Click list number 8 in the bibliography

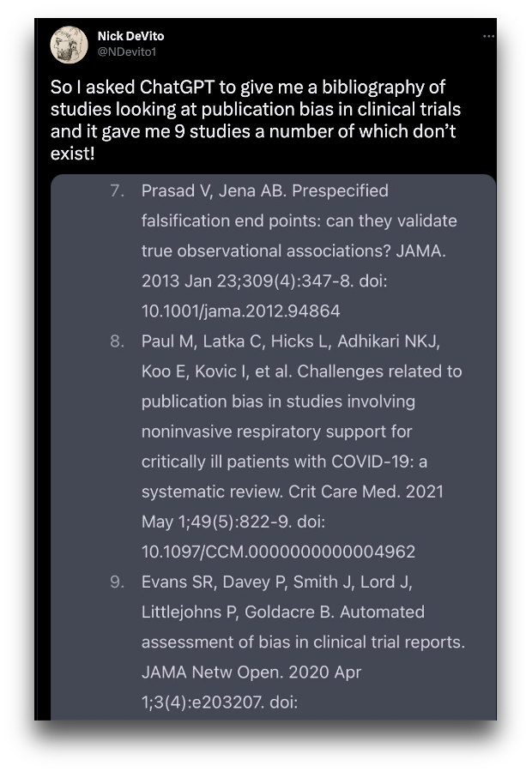(118, 341)
